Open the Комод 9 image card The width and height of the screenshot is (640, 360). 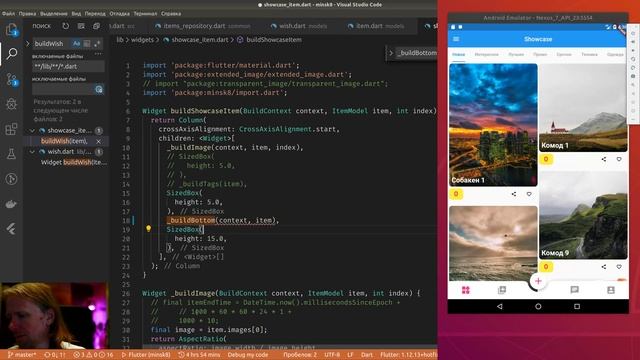click(583, 215)
